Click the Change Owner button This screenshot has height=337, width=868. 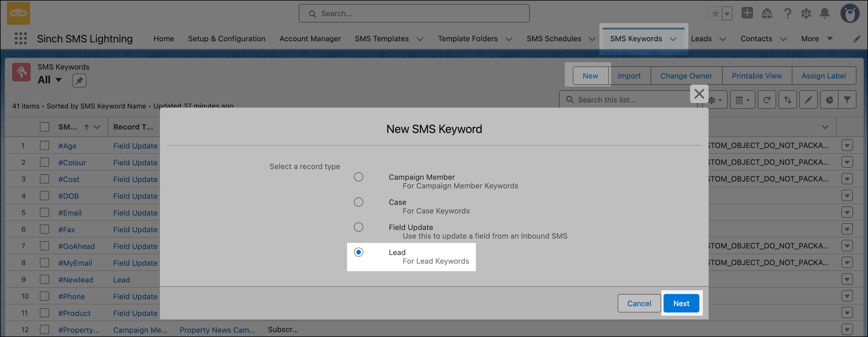(686, 76)
